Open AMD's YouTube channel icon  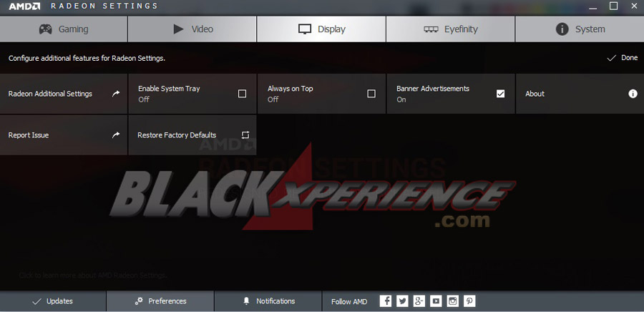click(436, 301)
